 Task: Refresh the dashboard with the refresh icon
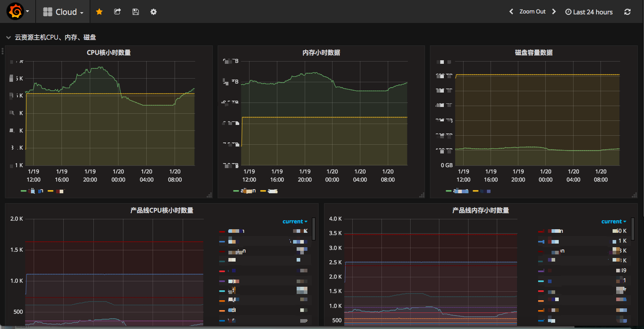(627, 12)
